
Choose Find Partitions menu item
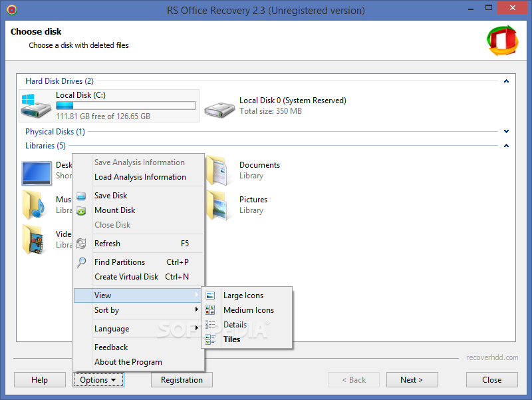pos(138,262)
